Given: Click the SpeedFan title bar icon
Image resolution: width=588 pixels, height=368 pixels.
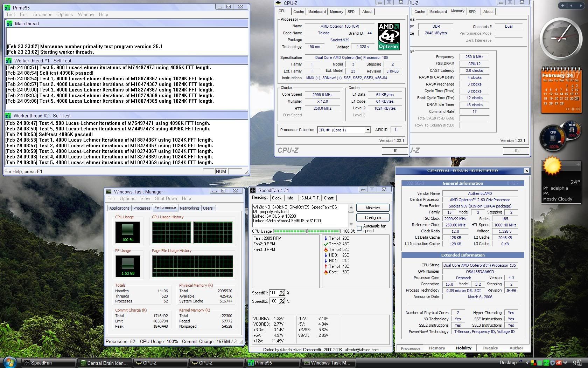Looking at the screenshot, I should pyautogui.click(x=253, y=190).
